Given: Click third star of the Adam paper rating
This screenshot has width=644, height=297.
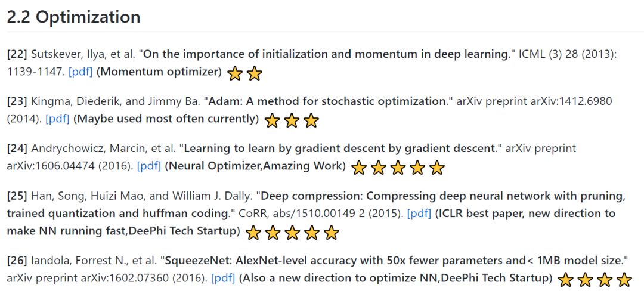Looking at the screenshot, I should [311, 121].
